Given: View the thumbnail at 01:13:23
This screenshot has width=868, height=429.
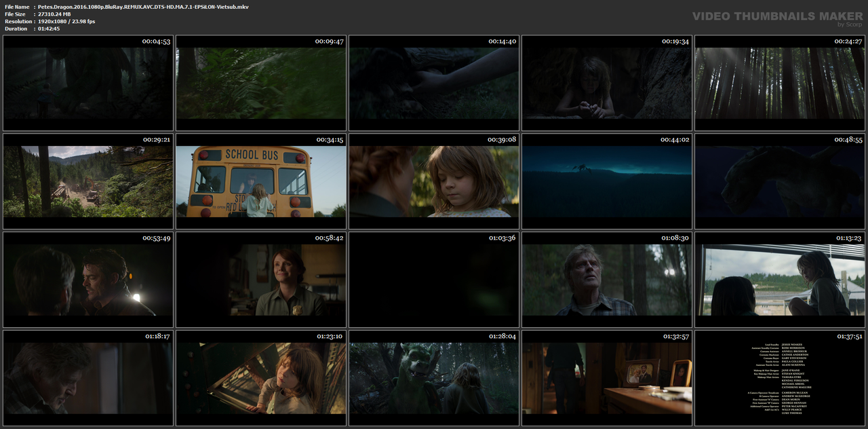Looking at the screenshot, I should 780,280.
